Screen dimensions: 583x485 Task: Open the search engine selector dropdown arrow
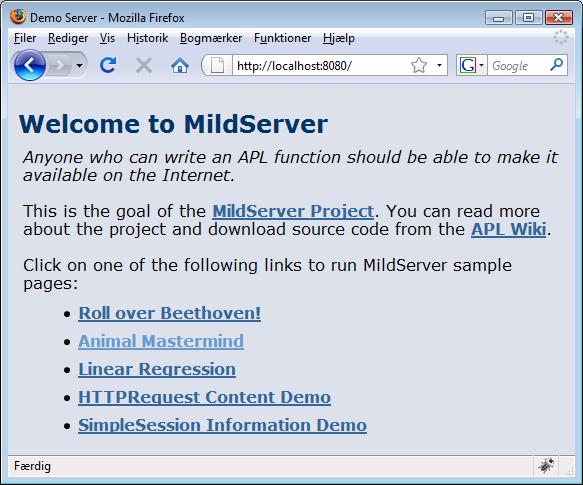click(x=481, y=65)
